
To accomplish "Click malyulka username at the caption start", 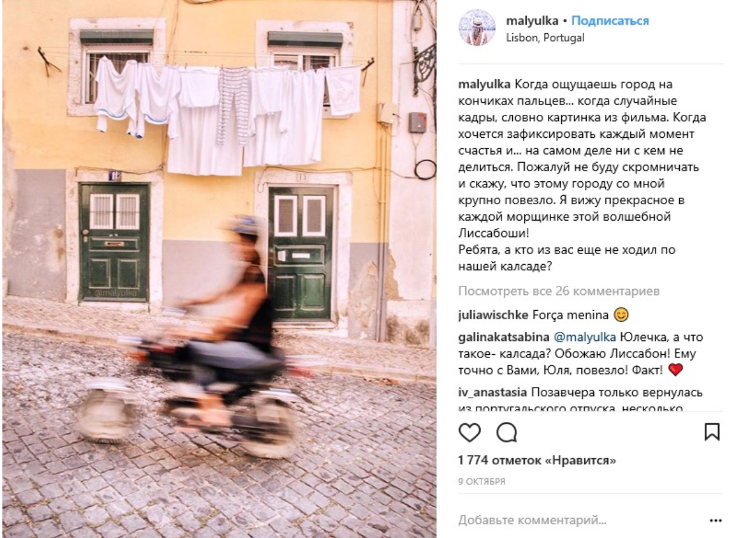I will (x=484, y=84).
